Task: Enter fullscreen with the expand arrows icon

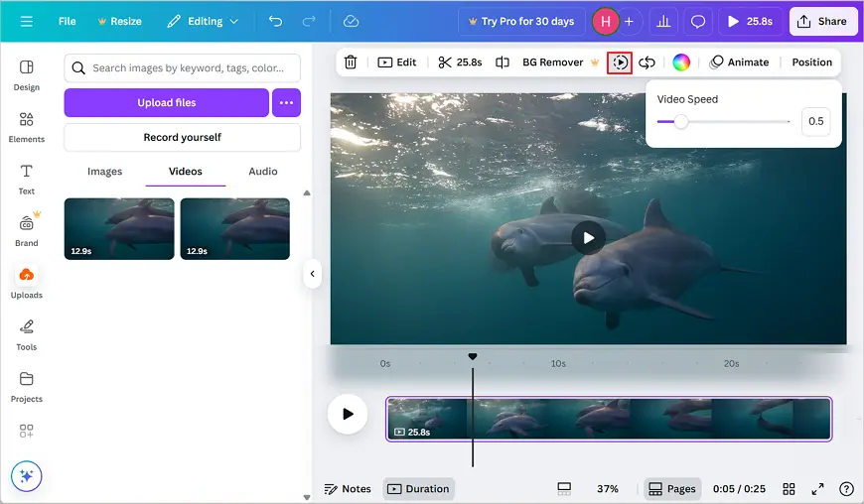Action: pos(817,488)
